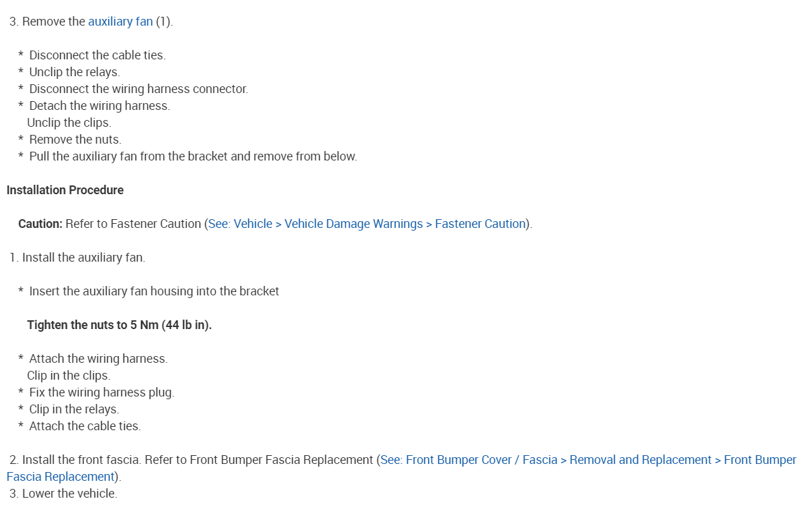Click "Disconnect the wiring harness connector" step
Viewport: 812px width, 528px height.
(x=138, y=89)
